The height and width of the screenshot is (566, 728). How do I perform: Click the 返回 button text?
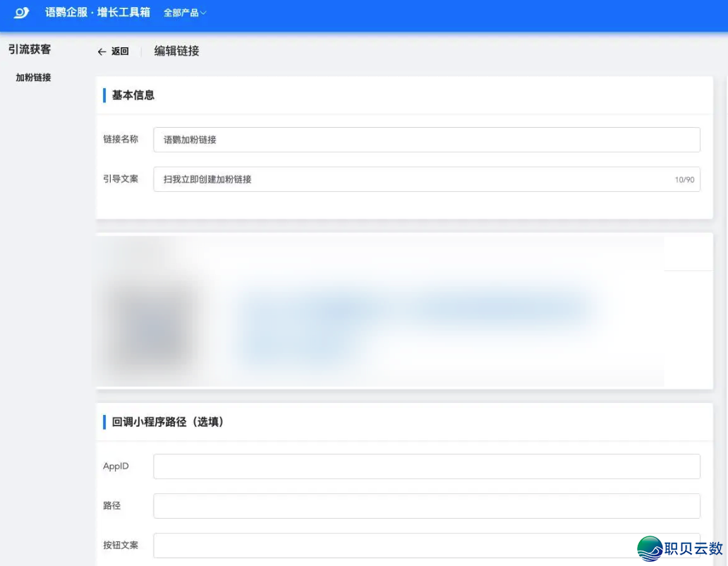coord(120,52)
